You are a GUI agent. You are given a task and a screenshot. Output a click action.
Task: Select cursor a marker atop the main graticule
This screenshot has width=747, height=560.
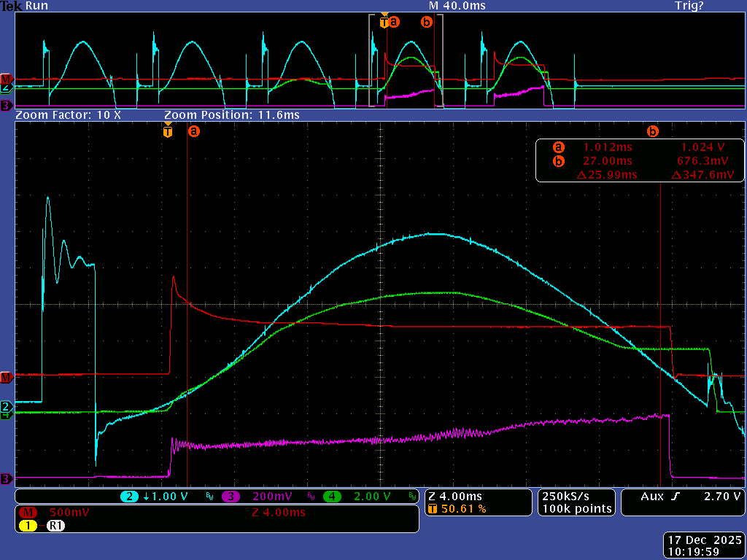(x=193, y=132)
